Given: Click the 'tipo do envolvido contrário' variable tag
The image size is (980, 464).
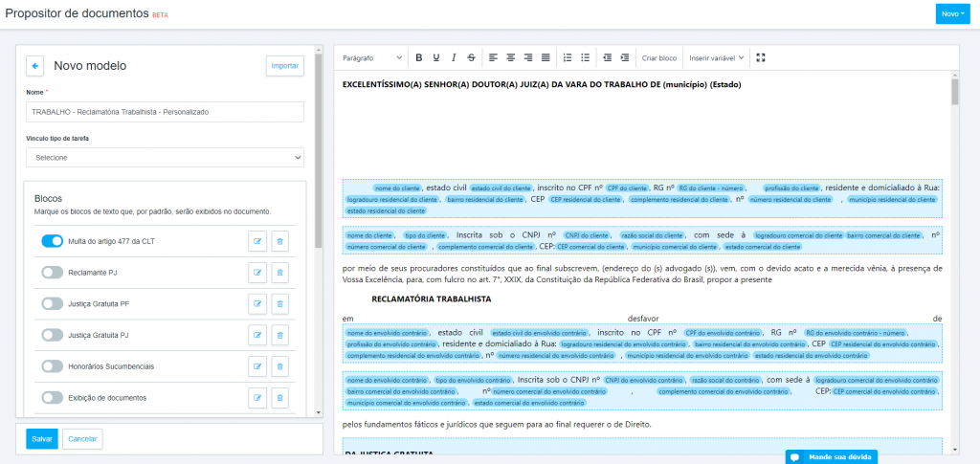Looking at the screenshot, I should (x=472, y=381).
